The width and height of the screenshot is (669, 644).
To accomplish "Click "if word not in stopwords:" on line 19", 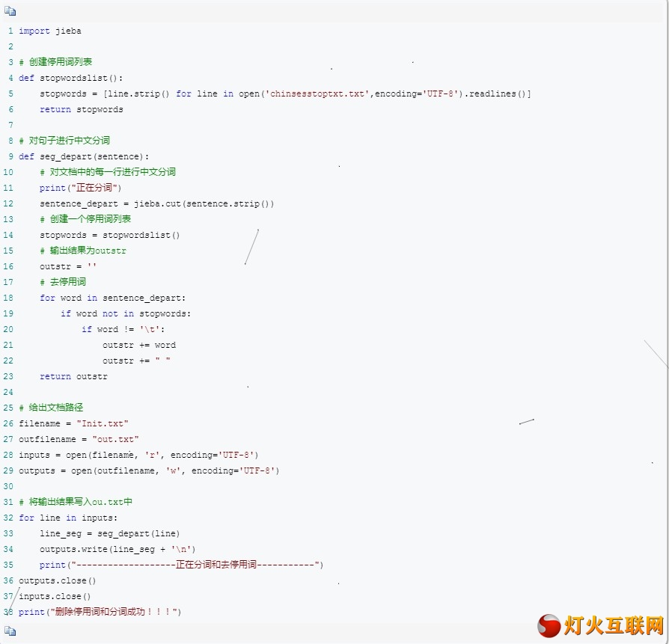I will (x=126, y=313).
